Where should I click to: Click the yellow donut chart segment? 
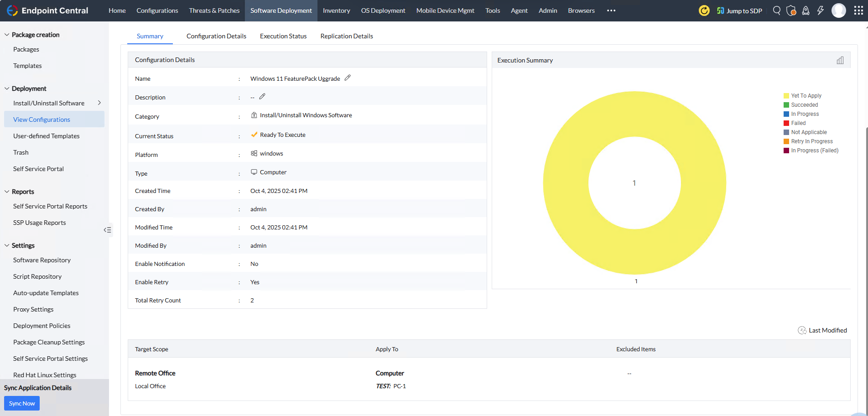click(x=566, y=182)
